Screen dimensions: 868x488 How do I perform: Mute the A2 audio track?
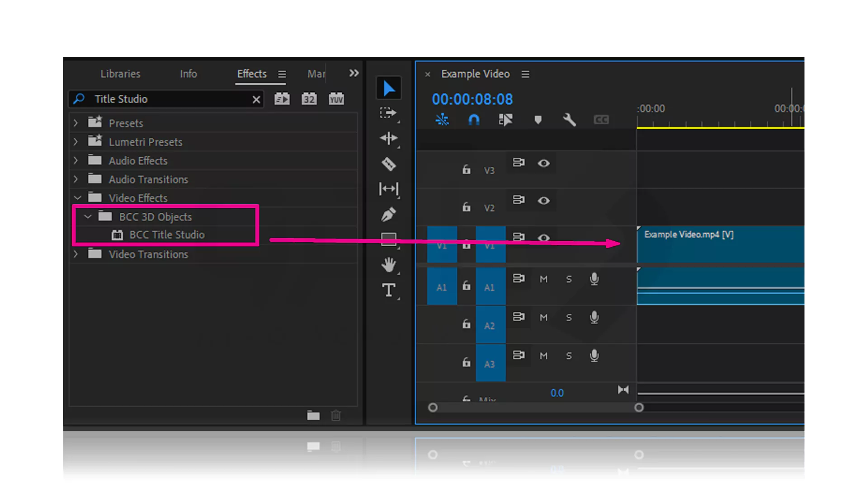544,318
